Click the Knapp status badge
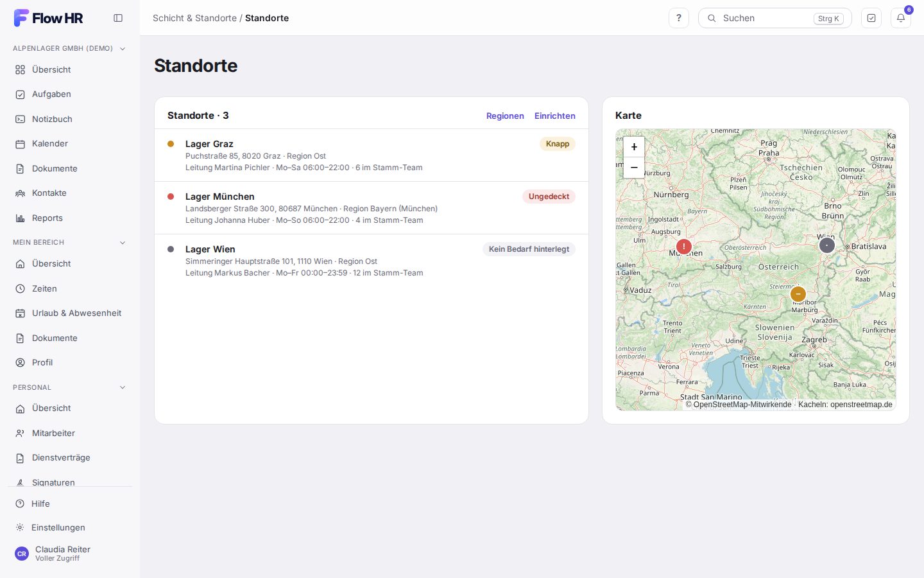The image size is (924, 578). tap(558, 144)
